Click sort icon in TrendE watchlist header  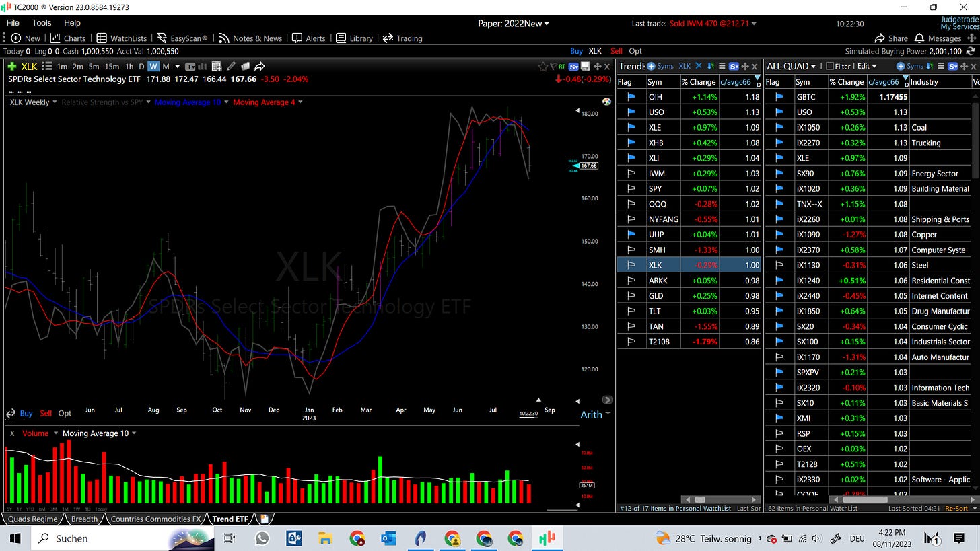(710, 66)
